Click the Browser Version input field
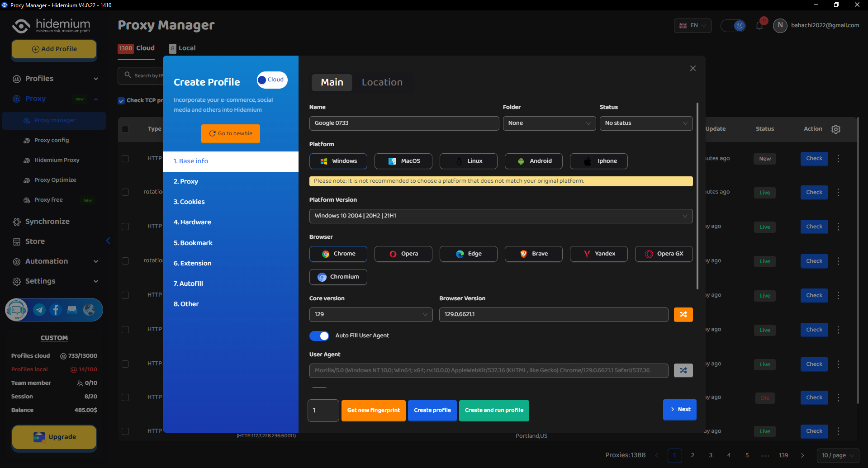Viewport: 868px width, 468px height. pos(554,315)
